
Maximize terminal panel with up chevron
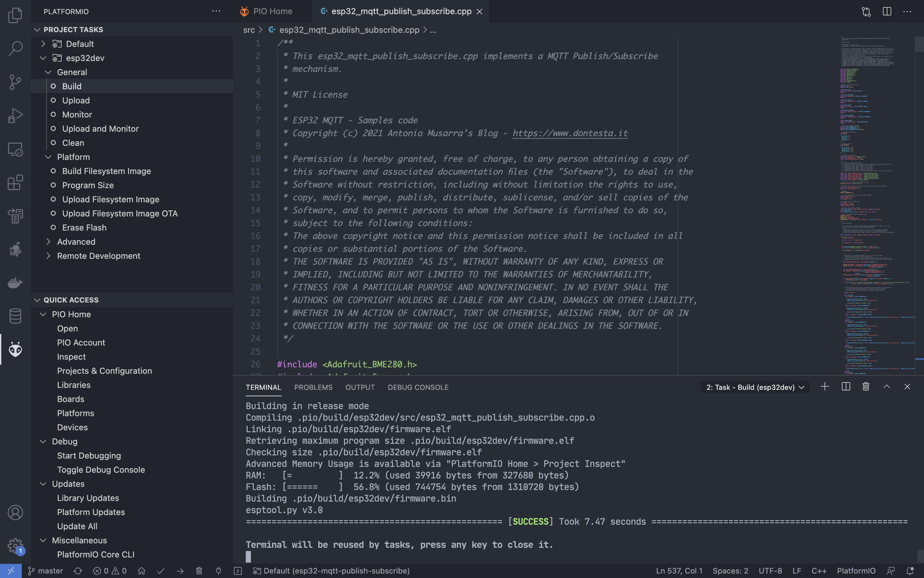[x=886, y=387]
